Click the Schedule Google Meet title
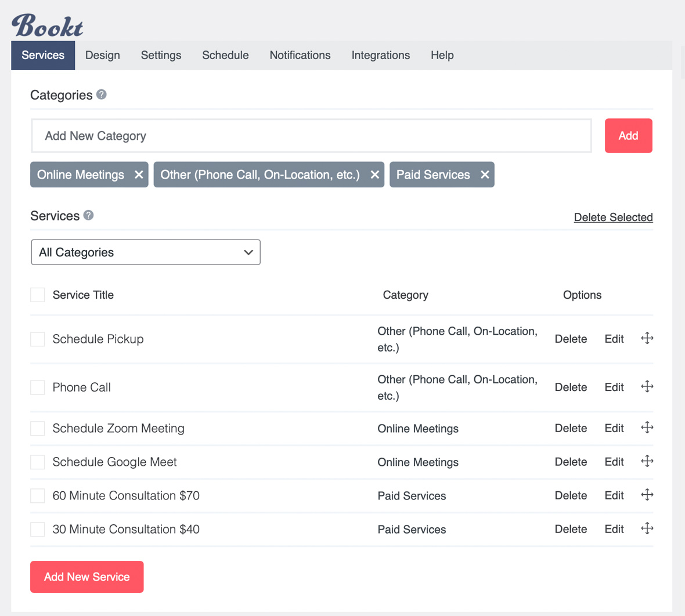This screenshot has height=616, width=685. tap(114, 462)
